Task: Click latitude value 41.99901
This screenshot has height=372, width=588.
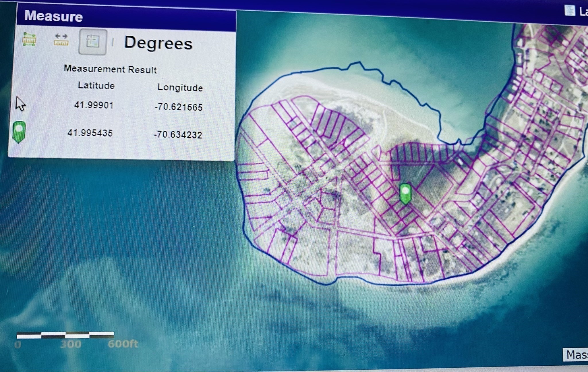Action: [94, 105]
